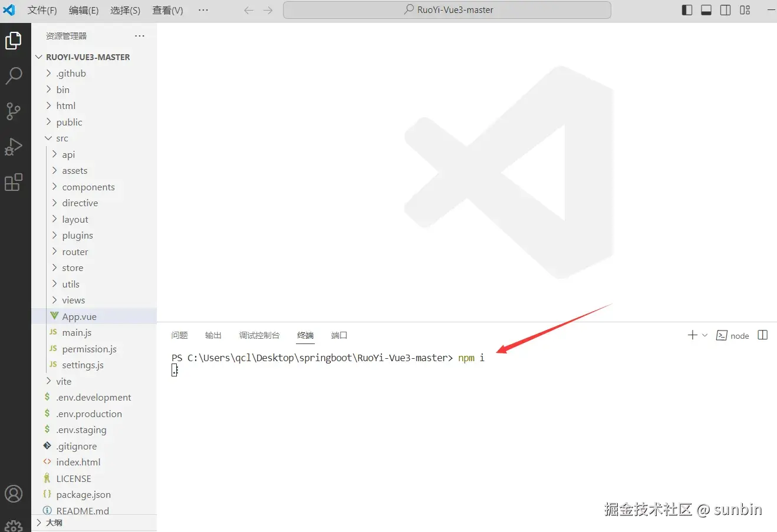The image size is (777, 532).
Task: Open README.md in the explorer
Action: pyautogui.click(x=94, y=510)
